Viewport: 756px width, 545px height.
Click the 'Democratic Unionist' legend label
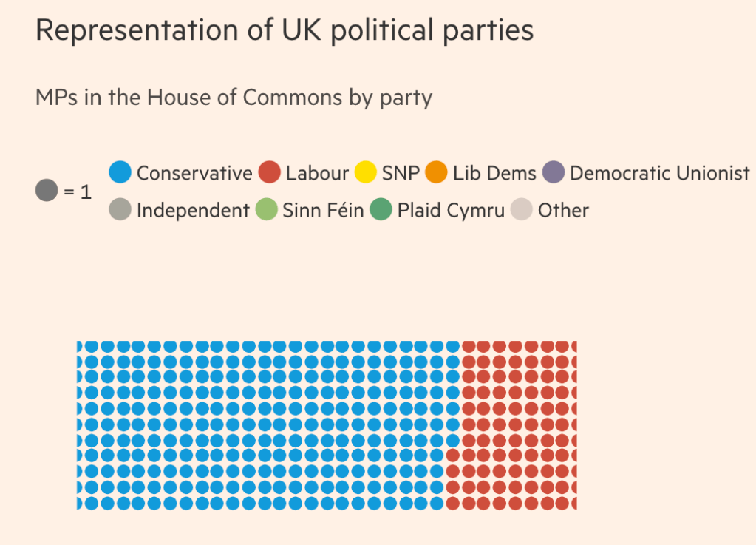click(660, 174)
